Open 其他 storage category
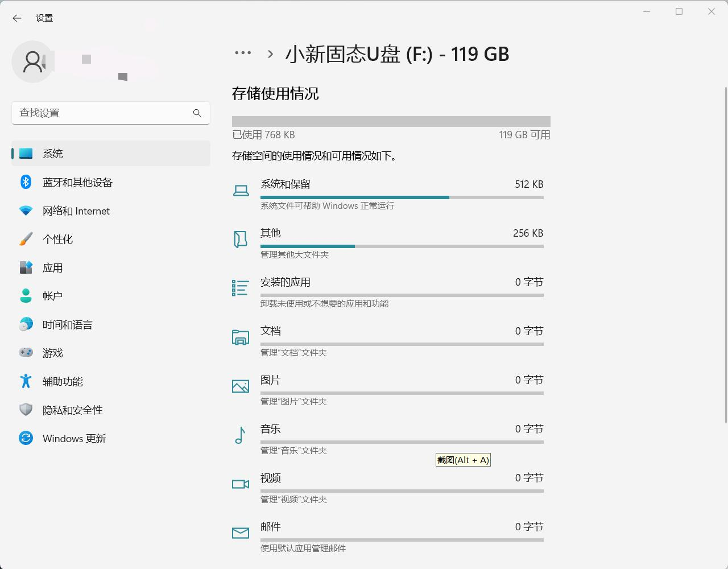 coord(388,244)
